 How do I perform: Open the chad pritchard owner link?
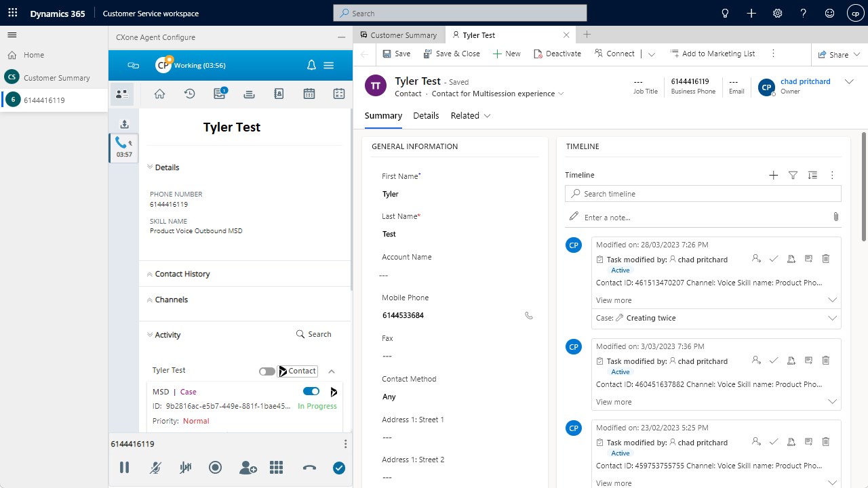(806, 81)
